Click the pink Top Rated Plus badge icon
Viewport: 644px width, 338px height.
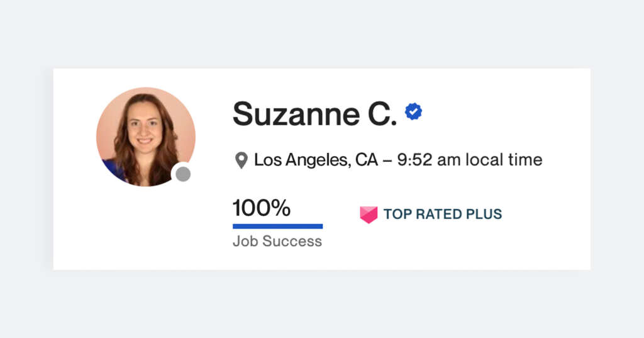pos(369,215)
